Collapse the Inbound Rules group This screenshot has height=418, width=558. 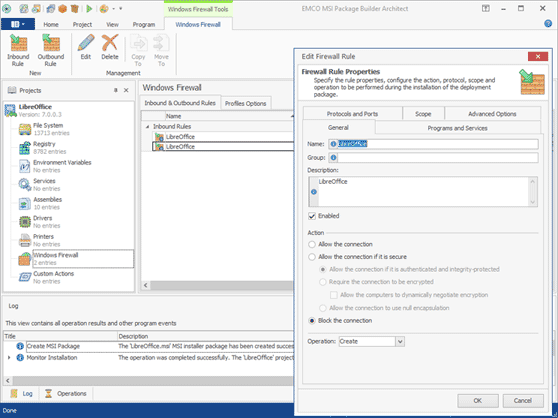pos(147,127)
